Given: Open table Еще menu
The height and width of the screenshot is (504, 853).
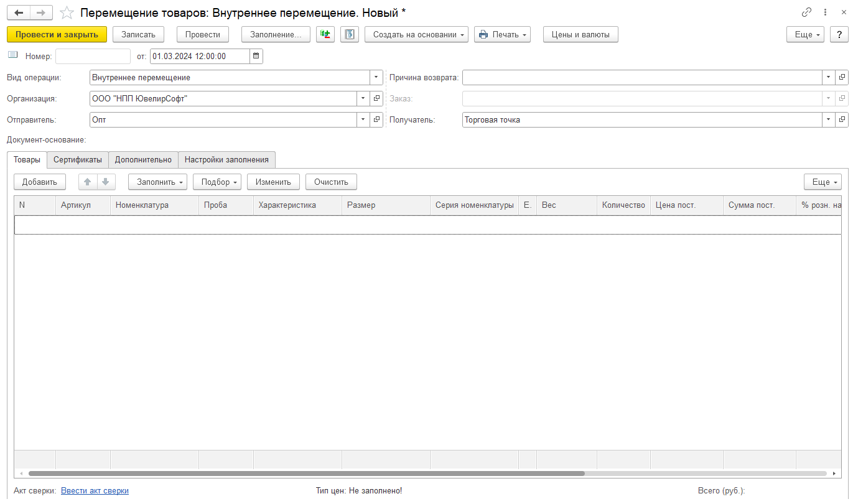Looking at the screenshot, I should pyautogui.click(x=823, y=182).
